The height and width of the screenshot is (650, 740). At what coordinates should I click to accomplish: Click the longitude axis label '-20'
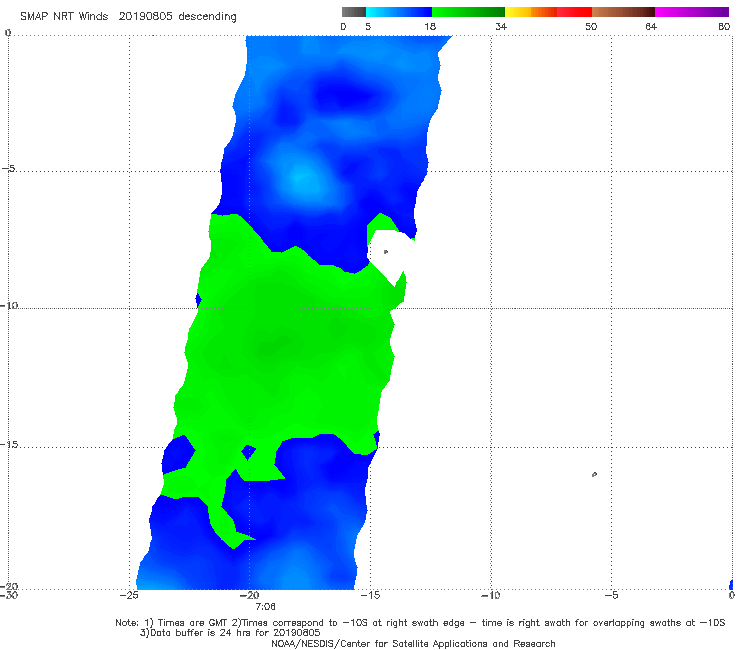click(x=249, y=595)
